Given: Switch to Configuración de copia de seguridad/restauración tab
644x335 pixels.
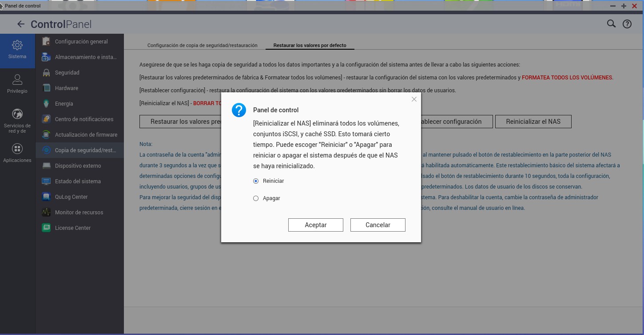Looking at the screenshot, I should 202,45.
